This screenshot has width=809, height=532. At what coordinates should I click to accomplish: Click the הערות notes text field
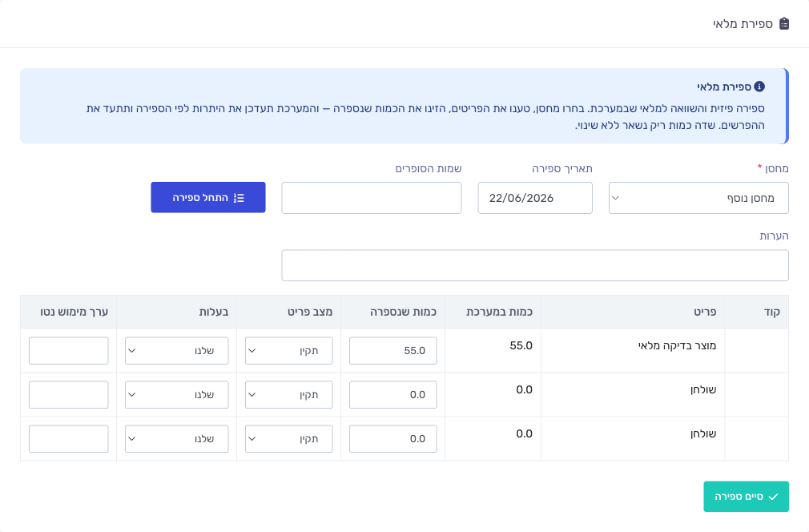click(535, 265)
